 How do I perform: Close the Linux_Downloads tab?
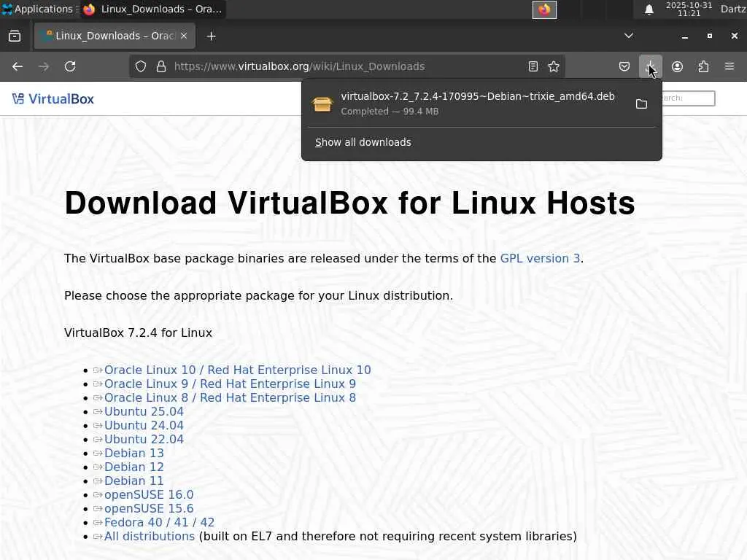[x=184, y=36]
